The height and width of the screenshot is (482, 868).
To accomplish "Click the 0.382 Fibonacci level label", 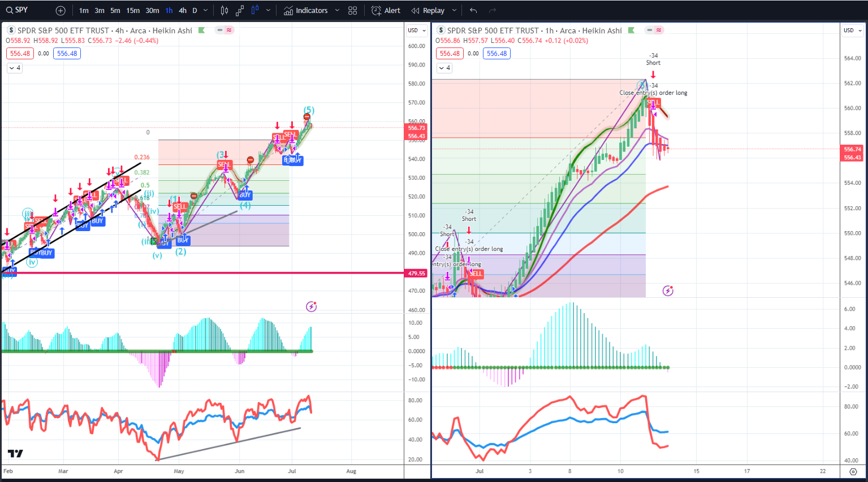I will pos(142,172).
